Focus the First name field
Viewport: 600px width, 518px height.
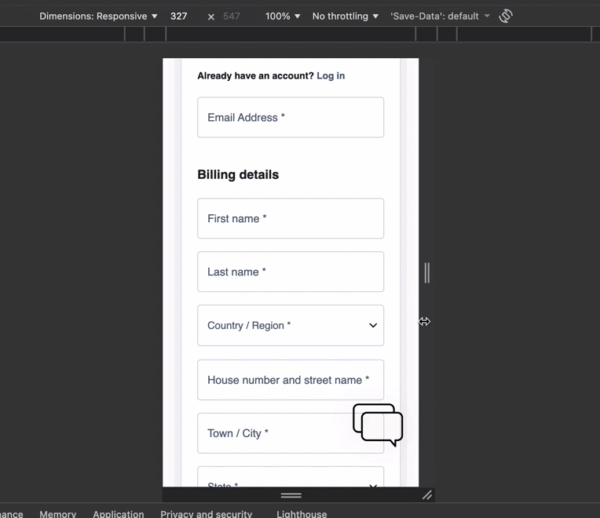point(290,218)
